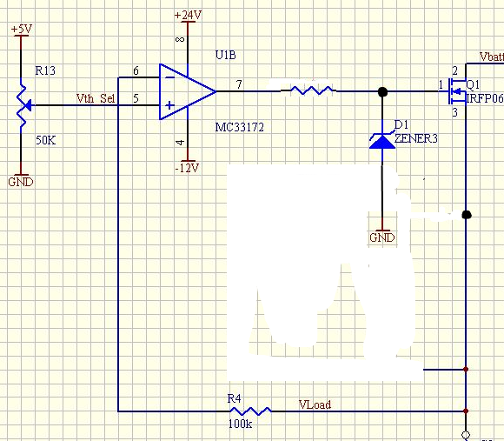Click the Vth_Sel net label

tap(96, 98)
